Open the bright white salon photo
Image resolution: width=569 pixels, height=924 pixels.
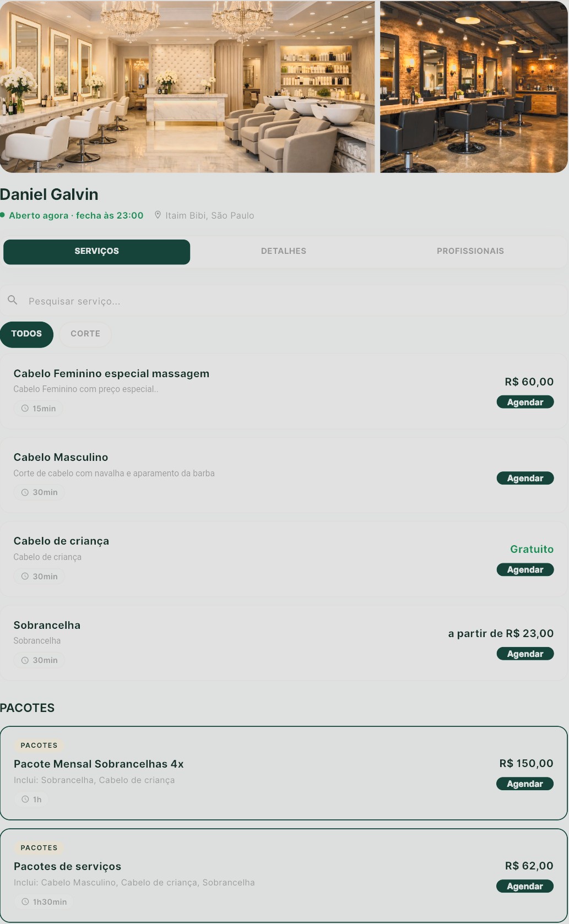click(x=187, y=86)
